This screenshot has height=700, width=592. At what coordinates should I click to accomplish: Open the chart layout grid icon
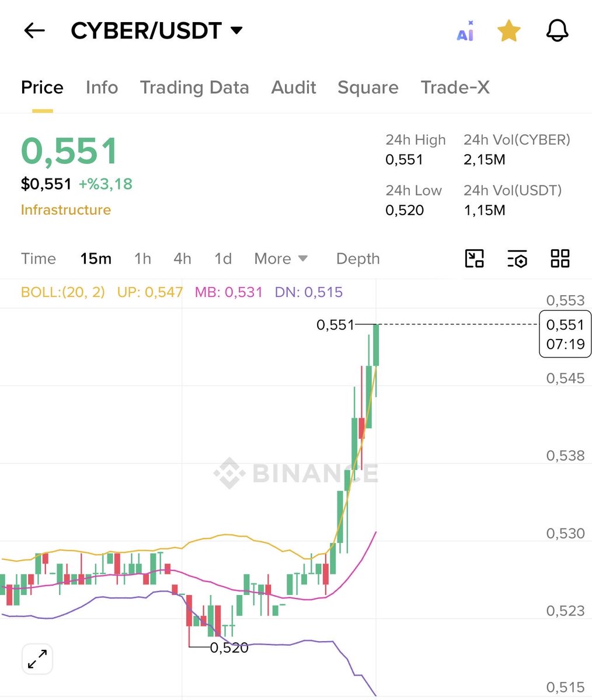(x=560, y=258)
